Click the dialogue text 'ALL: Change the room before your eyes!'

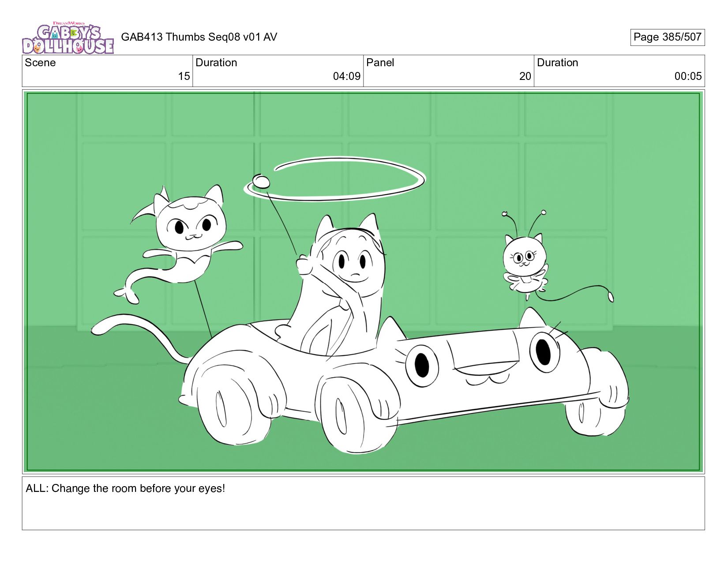pyautogui.click(x=125, y=488)
